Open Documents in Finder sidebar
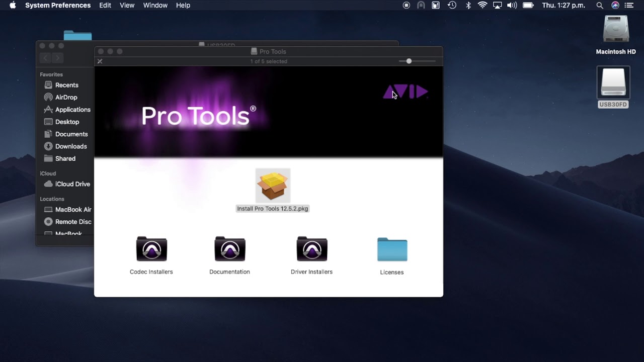Screen dimensions: 644x362 (66, 134)
